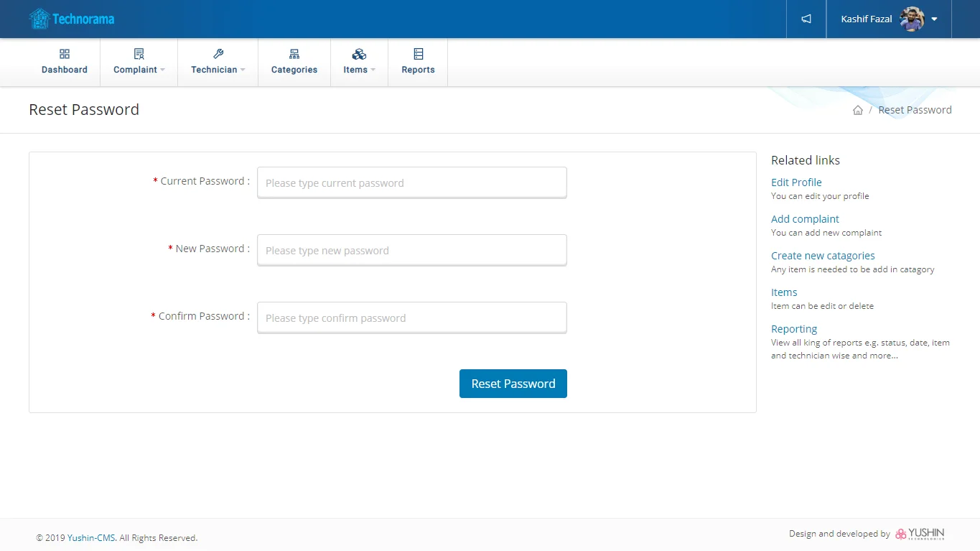The width and height of the screenshot is (980, 551).
Task: Click into the New Password field
Action: pyautogui.click(x=411, y=250)
